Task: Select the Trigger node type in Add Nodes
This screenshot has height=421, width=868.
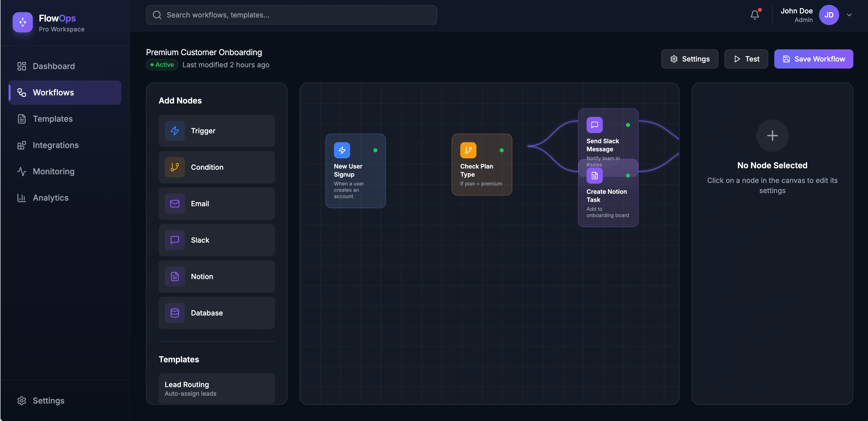Action: [216, 131]
